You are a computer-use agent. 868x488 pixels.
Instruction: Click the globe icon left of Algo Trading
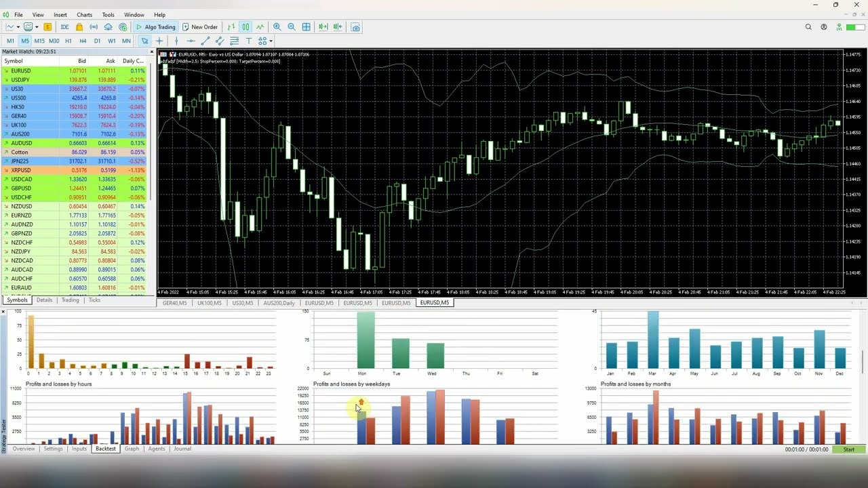tap(123, 27)
